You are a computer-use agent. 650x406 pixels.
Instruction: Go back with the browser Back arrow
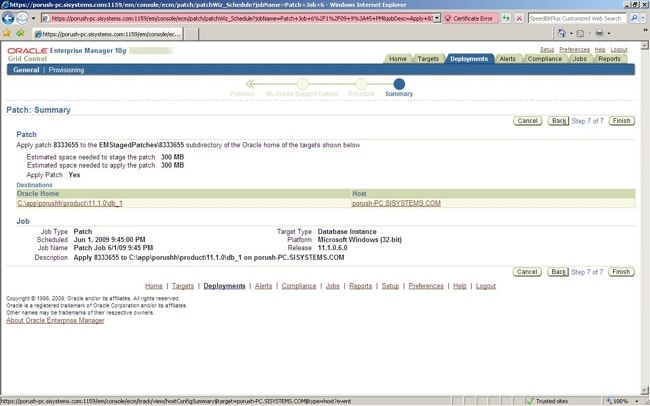click(8, 18)
